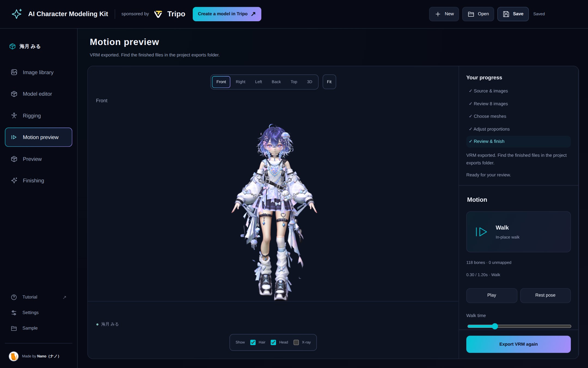
Task: Click the Rest pose button
Action: [x=545, y=295]
